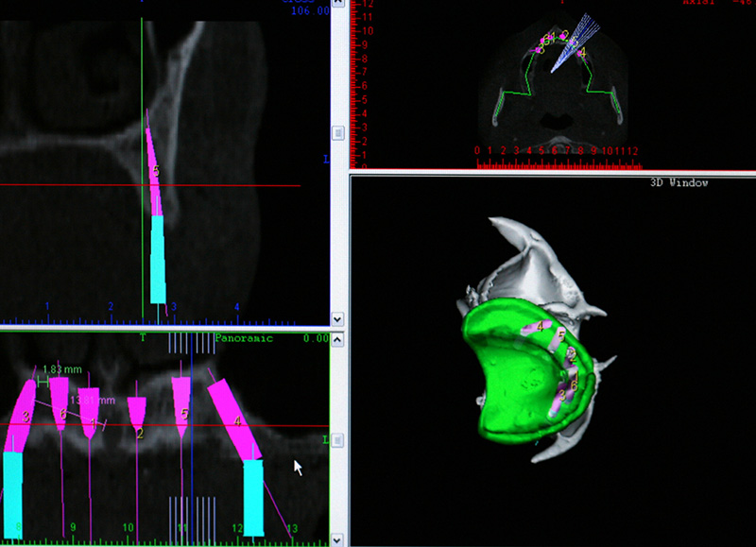The image size is (756, 547).
Task: Click the cyan abutment of implant 4
Action: 253,496
